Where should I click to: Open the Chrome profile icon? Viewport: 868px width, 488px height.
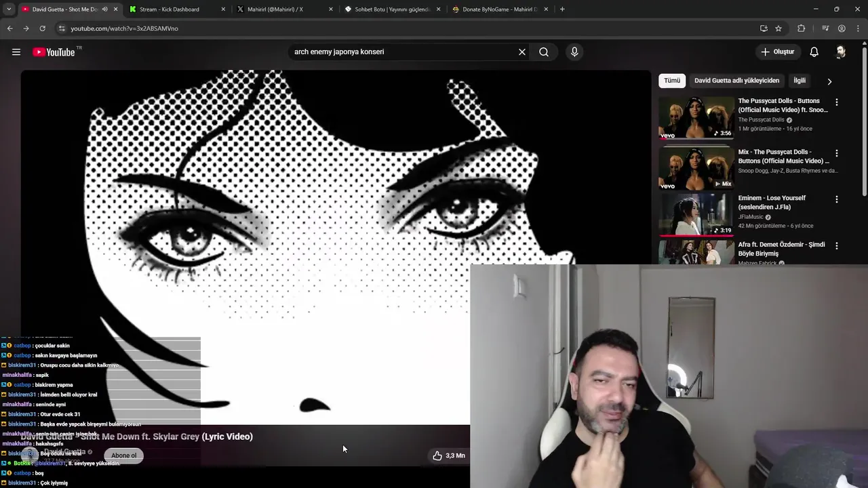click(x=842, y=28)
